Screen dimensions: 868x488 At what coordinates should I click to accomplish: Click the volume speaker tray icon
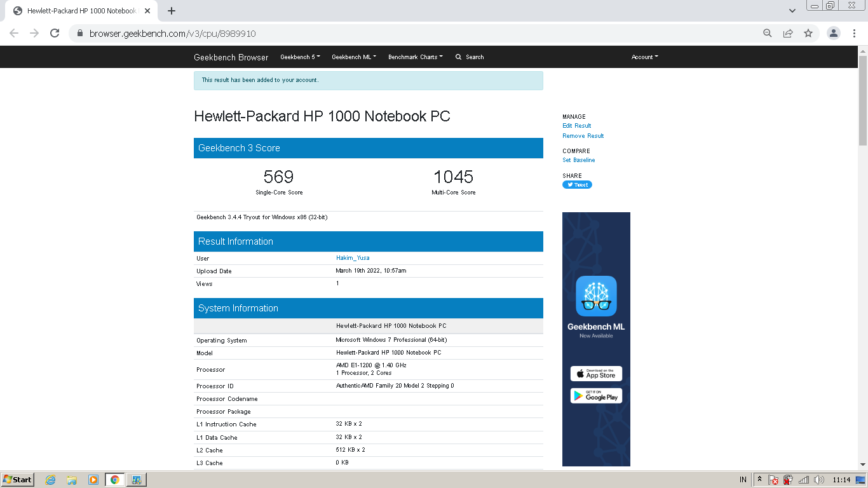click(818, 480)
